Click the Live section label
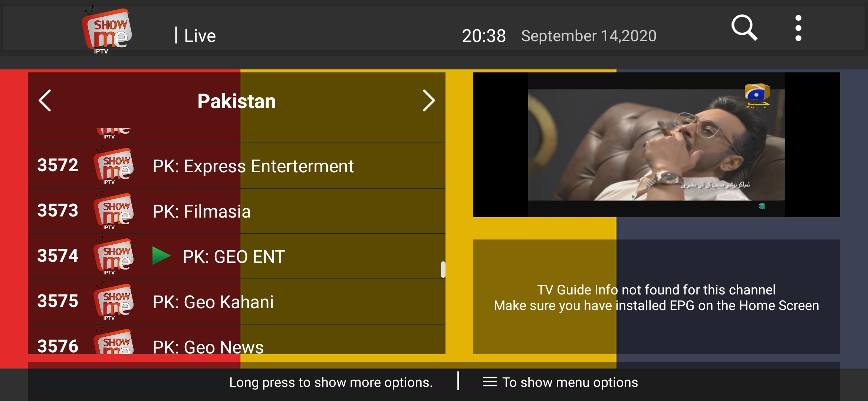868x401 pixels. (x=200, y=36)
